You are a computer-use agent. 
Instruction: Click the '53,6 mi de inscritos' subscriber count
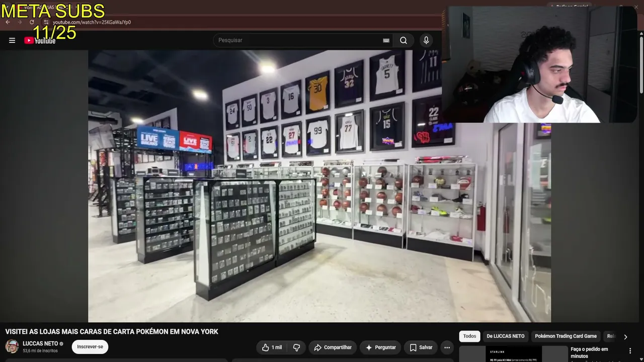(x=40, y=351)
